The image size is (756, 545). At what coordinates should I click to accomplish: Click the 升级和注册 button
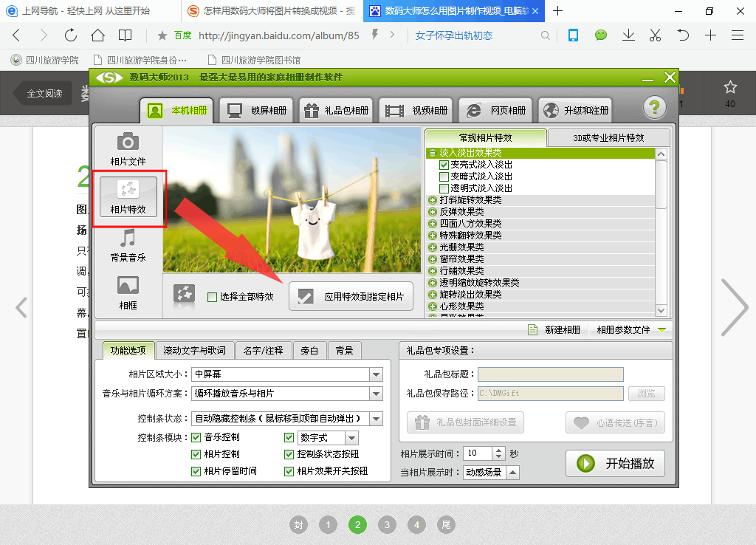[x=576, y=111]
